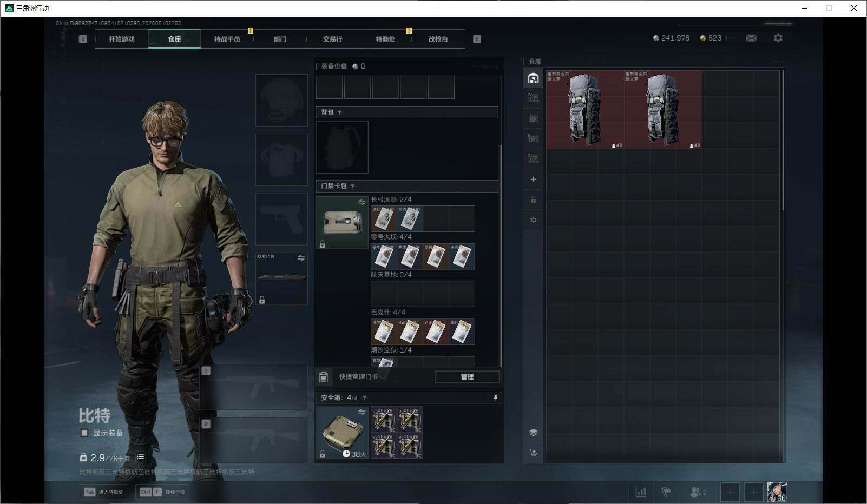
Task: Select first keycard in 零号大坝 row
Action: tap(384, 256)
